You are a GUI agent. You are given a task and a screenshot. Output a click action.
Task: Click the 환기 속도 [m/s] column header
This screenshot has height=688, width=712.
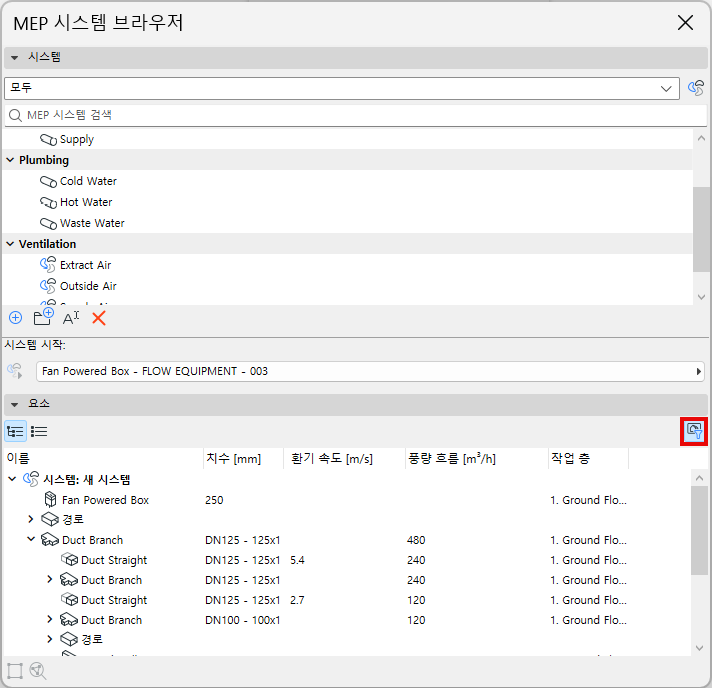tap(344, 458)
